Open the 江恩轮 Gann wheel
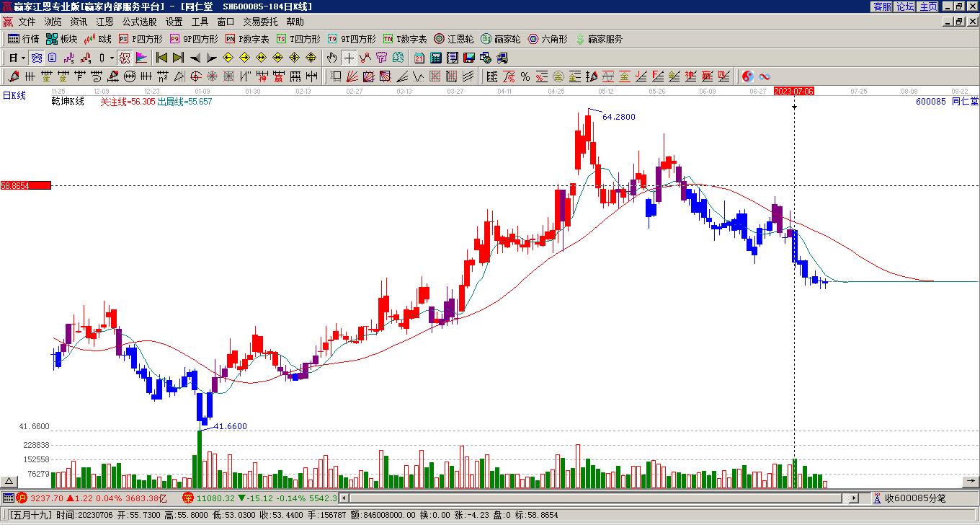 point(454,39)
